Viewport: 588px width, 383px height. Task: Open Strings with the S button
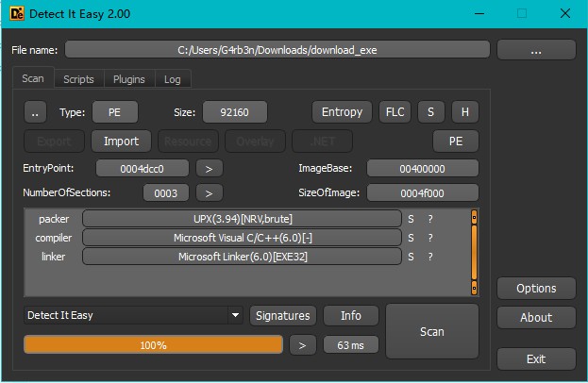click(x=431, y=112)
